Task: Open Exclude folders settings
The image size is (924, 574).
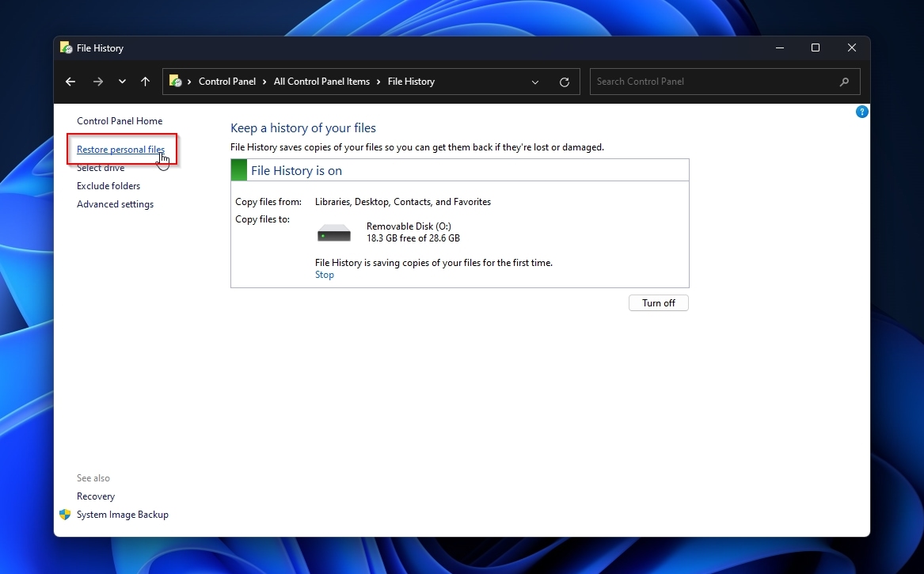Action: click(x=108, y=185)
